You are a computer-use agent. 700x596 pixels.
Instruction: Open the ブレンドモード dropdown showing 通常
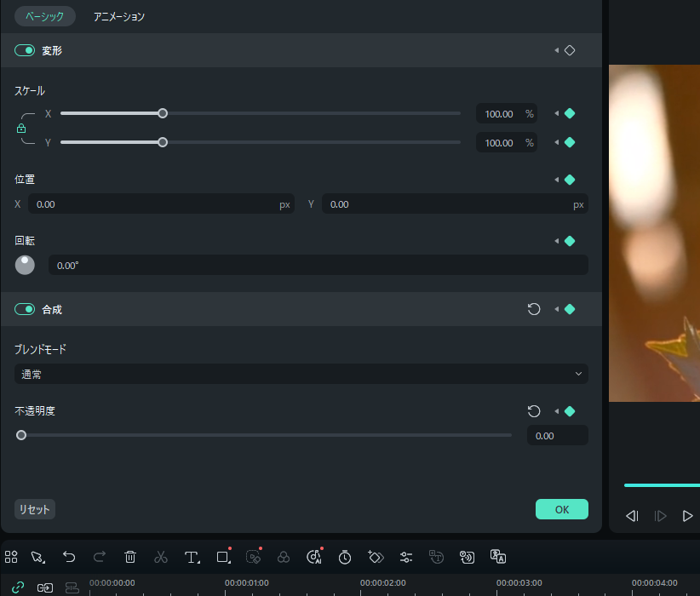(x=301, y=374)
